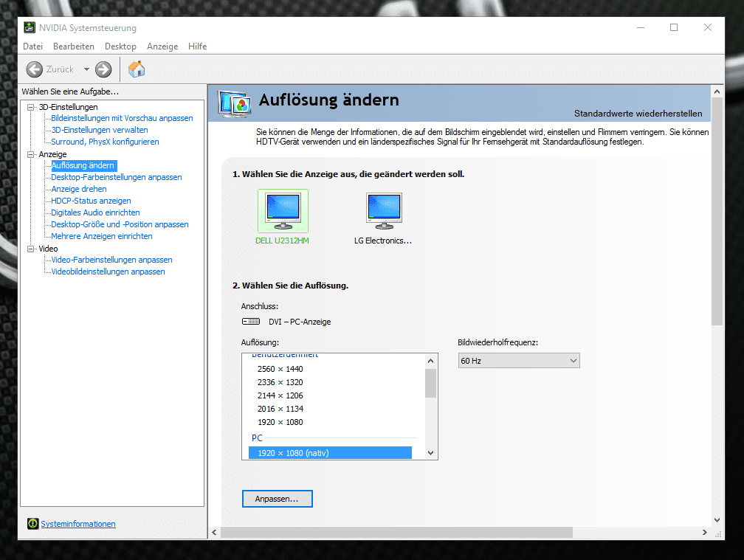Select custom resolution 1920 × 1080

[280, 422]
